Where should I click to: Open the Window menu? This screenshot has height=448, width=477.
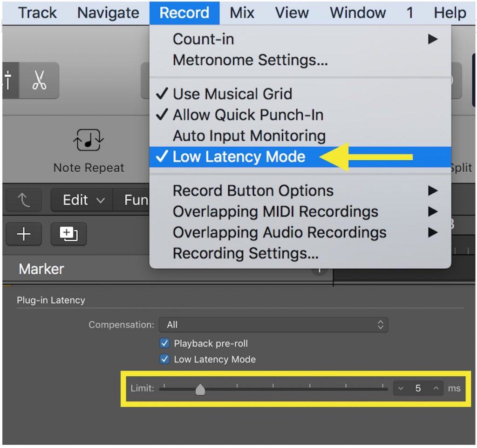point(358,13)
